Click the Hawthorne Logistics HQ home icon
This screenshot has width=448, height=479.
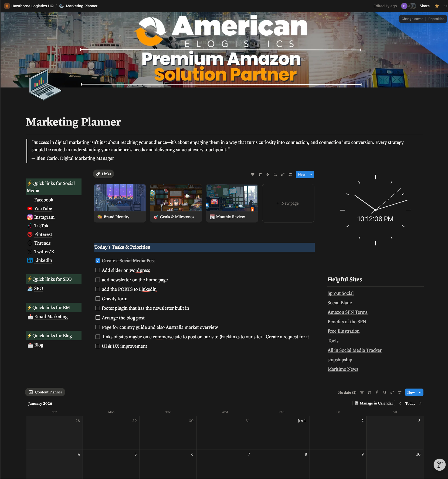coord(7,6)
